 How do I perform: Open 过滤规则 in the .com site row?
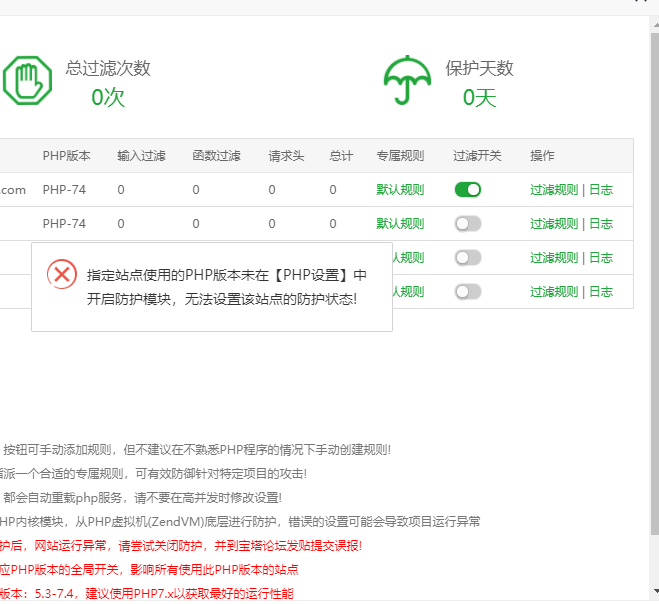(554, 190)
